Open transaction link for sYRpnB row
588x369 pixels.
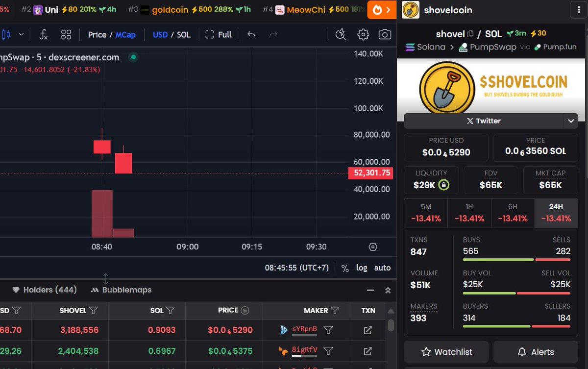click(367, 330)
